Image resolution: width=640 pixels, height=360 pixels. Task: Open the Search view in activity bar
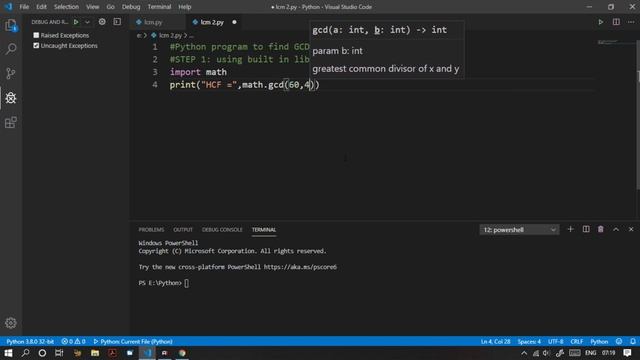click(11, 49)
